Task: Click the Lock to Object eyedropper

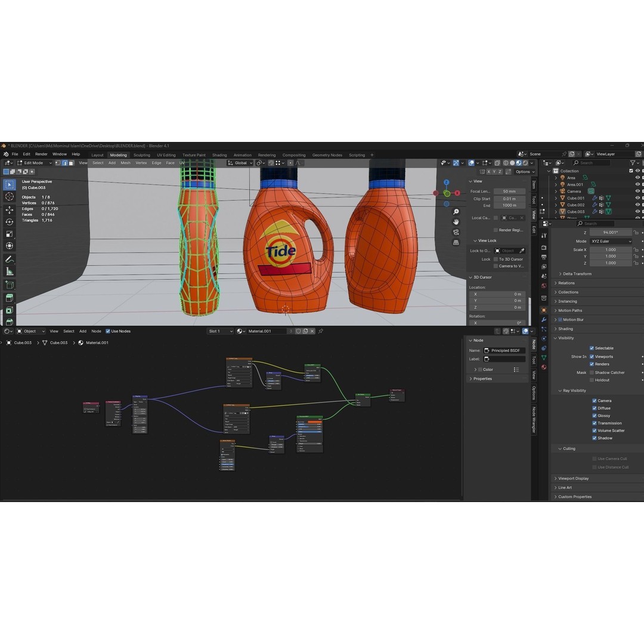Action: pos(522,251)
